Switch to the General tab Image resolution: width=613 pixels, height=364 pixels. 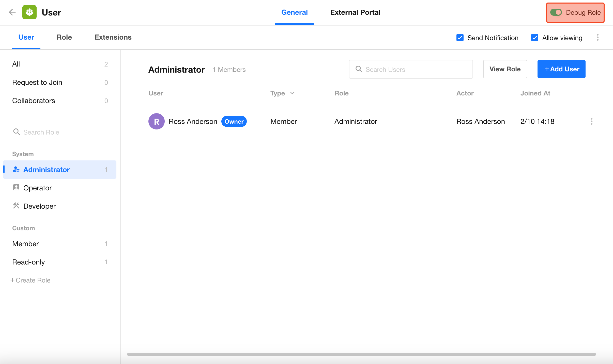click(295, 12)
